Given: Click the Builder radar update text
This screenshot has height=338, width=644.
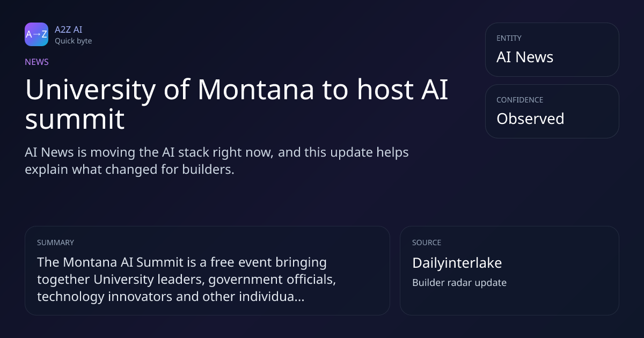Looking at the screenshot, I should click(459, 283).
